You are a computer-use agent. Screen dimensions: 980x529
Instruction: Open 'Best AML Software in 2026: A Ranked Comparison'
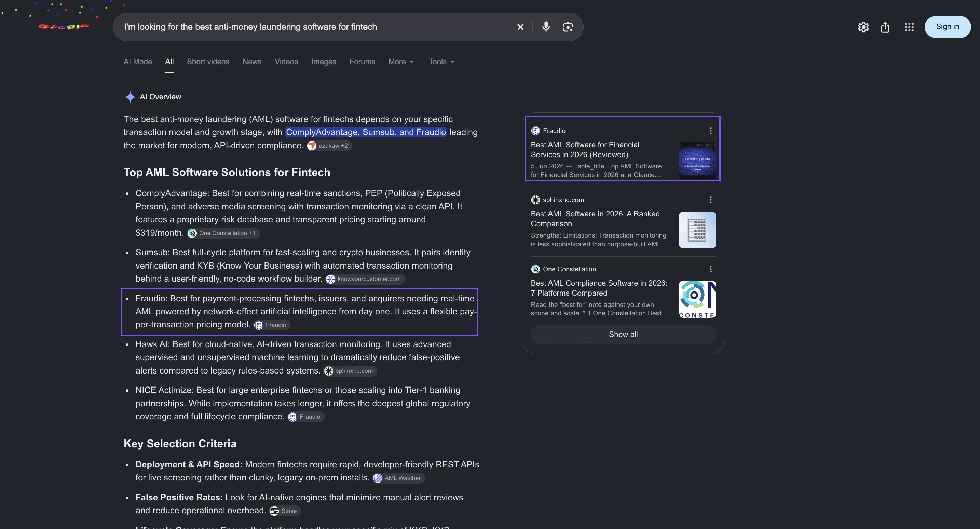click(595, 219)
